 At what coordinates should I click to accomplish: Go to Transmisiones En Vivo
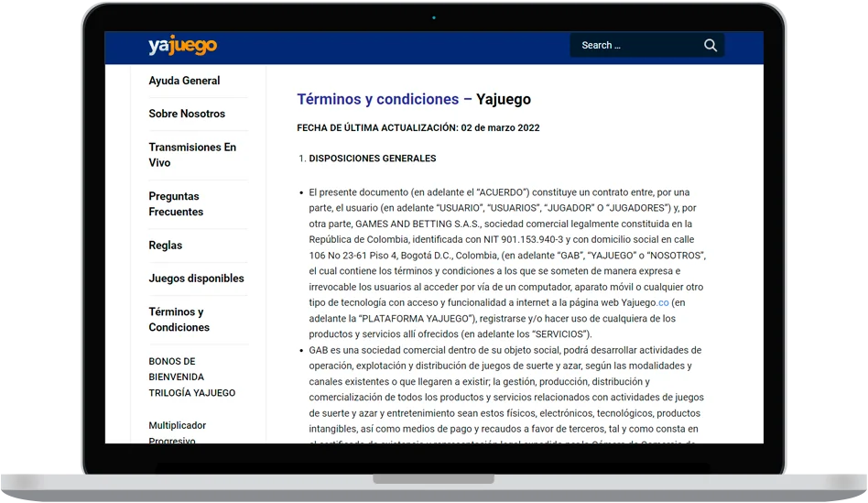[192, 155]
